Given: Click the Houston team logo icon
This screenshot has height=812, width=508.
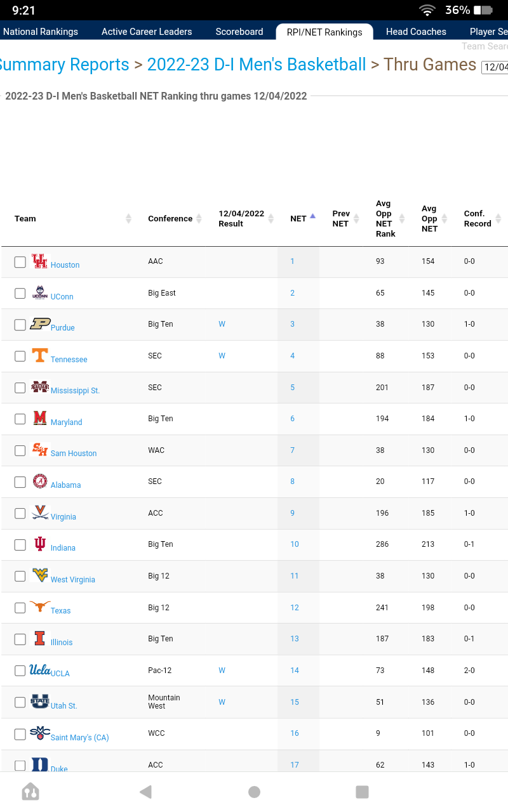Looking at the screenshot, I should click(39, 261).
